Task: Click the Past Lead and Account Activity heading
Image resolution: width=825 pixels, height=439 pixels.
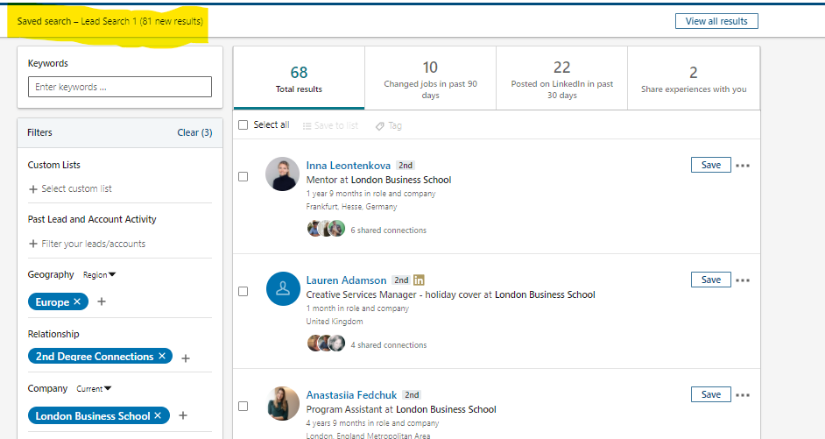Action: coord(92,219)
